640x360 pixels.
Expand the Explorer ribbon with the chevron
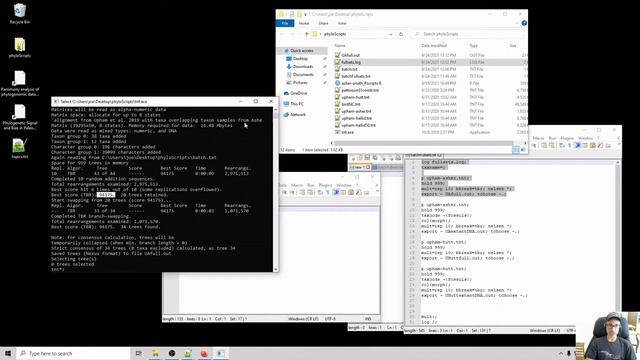(518, 23)
